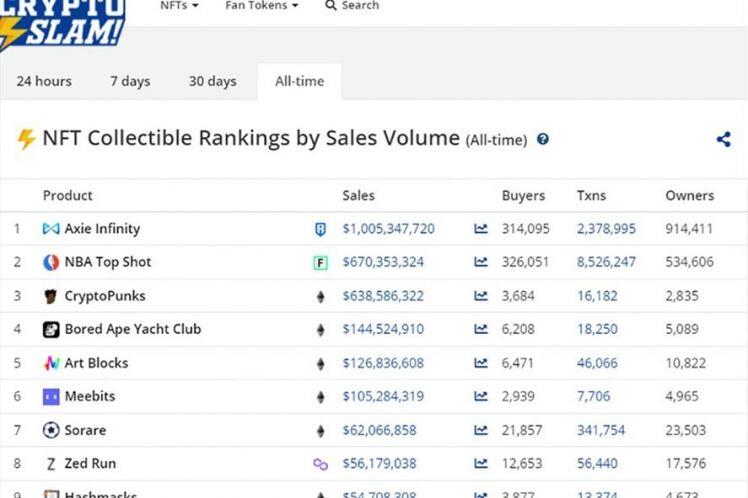The width and height of the screenshot is (748, 498).
Task: Click the Ethereum icon in the Art Blocks row
Action: tap(321, 364)
